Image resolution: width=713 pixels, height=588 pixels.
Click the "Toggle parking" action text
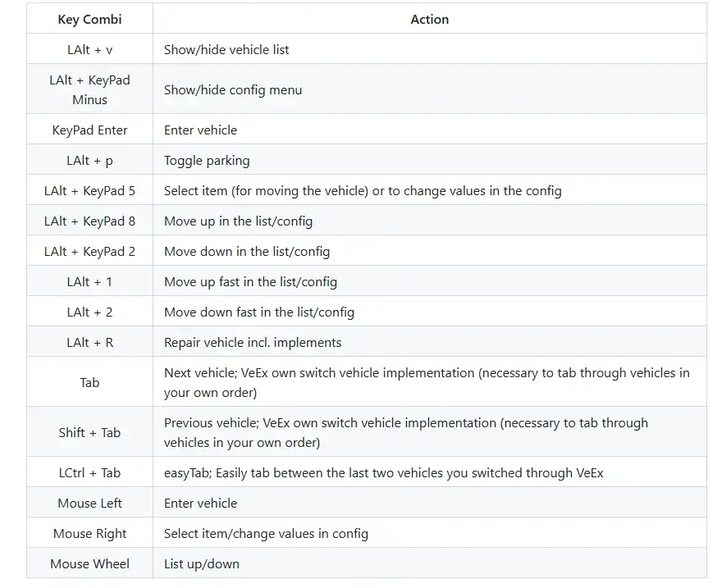(x=207, y=161)
